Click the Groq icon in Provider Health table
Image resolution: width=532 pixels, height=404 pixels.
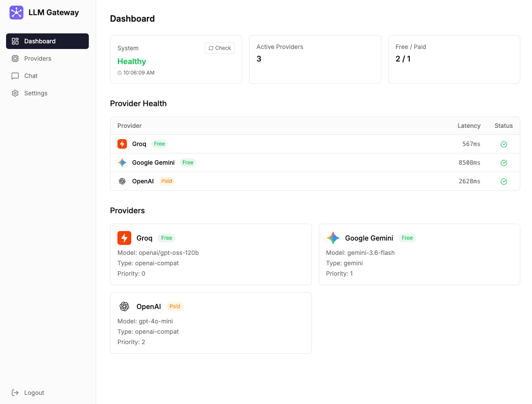(122, 144)
